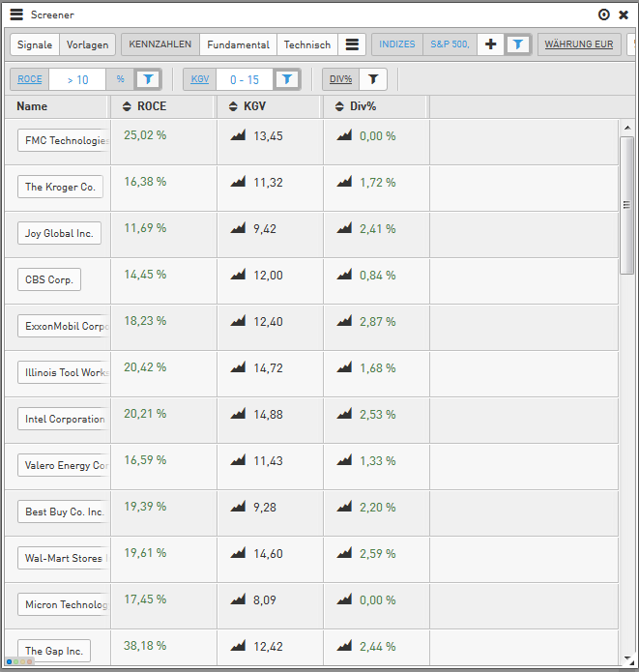Toggle the ROCE filter funnel
639x672 pixels.
point(148,79)
